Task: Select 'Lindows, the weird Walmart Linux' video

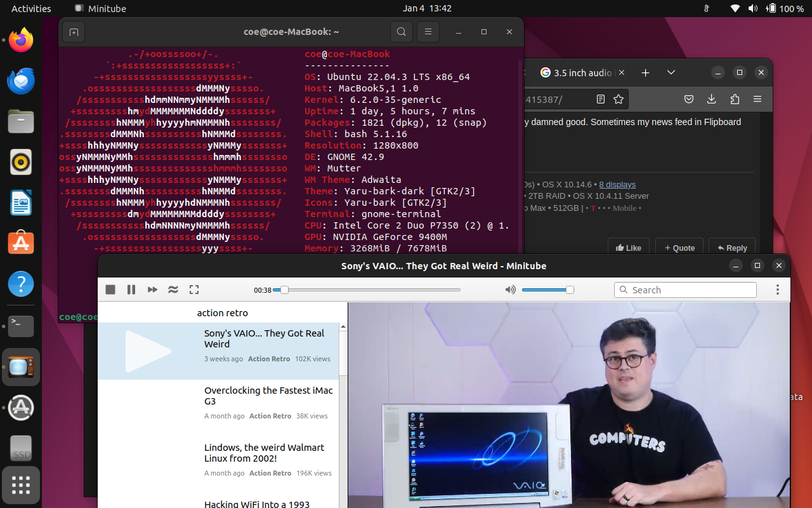Action: 218,465
